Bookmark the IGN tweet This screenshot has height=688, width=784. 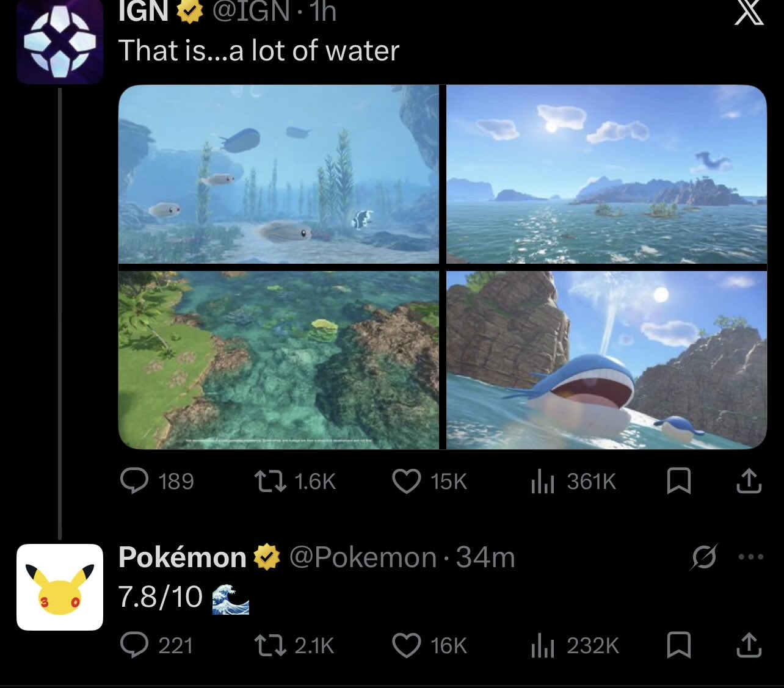tap(678, 481)
